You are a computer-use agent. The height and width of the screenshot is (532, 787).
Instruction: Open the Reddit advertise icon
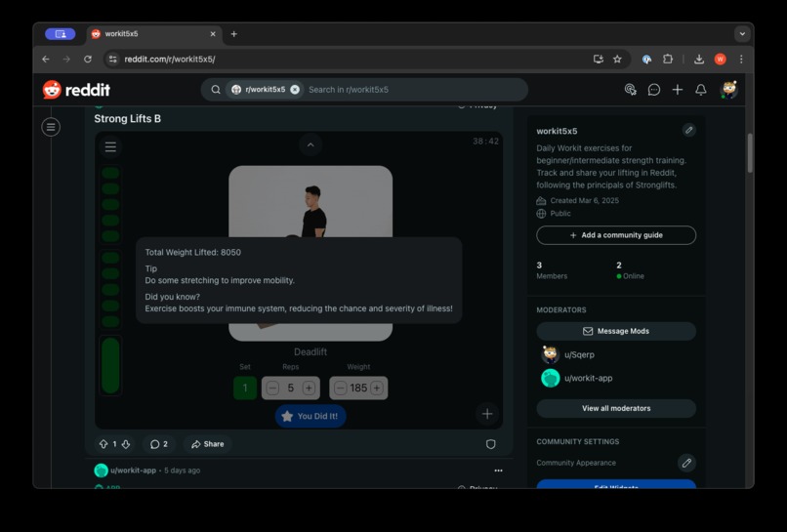(x=630, y=90)
